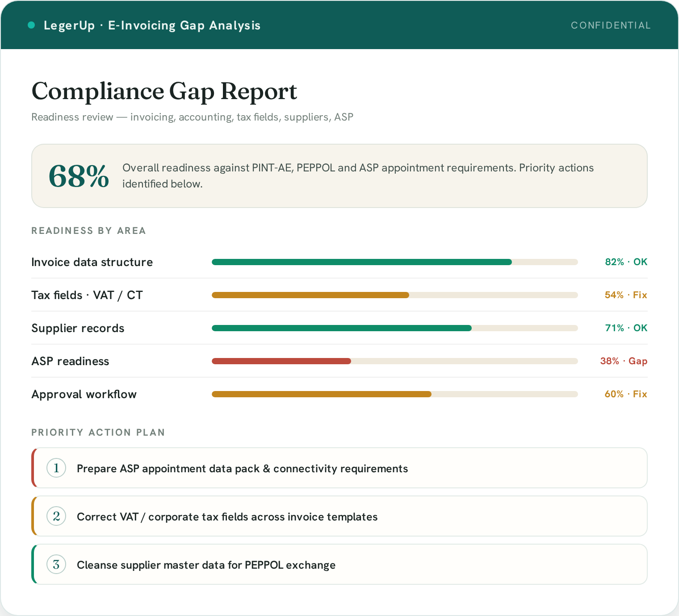Click the Approval workflow progress bar
This screenshot has width=679, height=616.
(395, 394)
